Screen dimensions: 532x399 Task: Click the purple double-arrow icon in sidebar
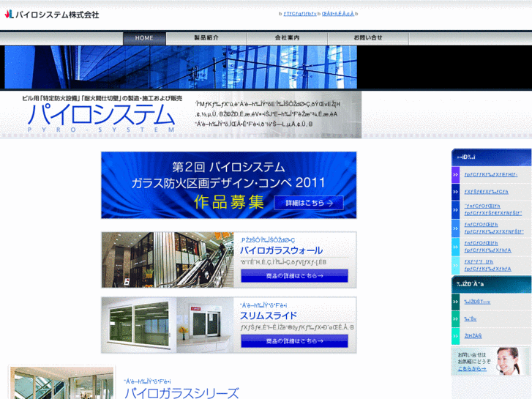(455, 174)
